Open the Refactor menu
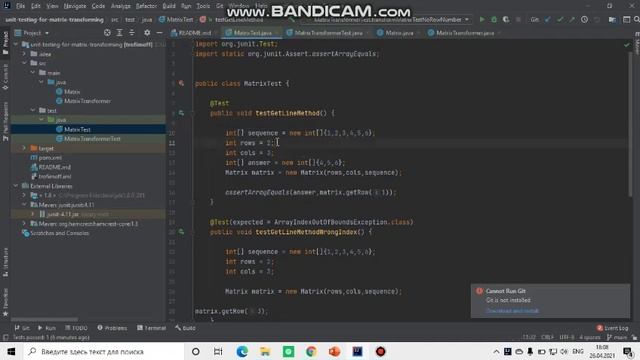Screen dimensions: 640x360 point(146,6)
